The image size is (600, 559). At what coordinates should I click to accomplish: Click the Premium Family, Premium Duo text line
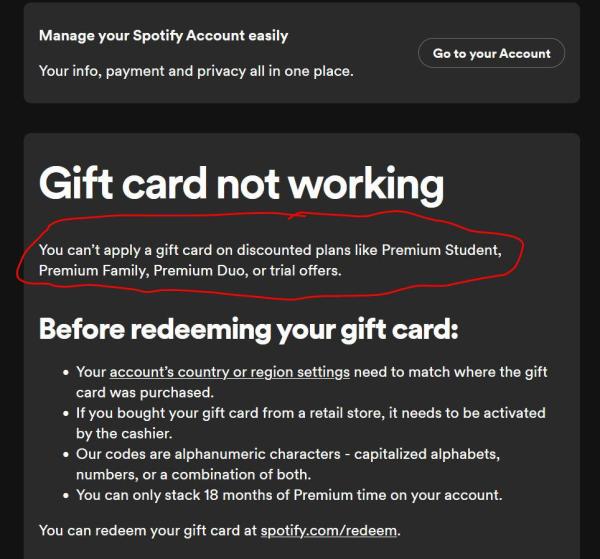click(x=190, y=271)
